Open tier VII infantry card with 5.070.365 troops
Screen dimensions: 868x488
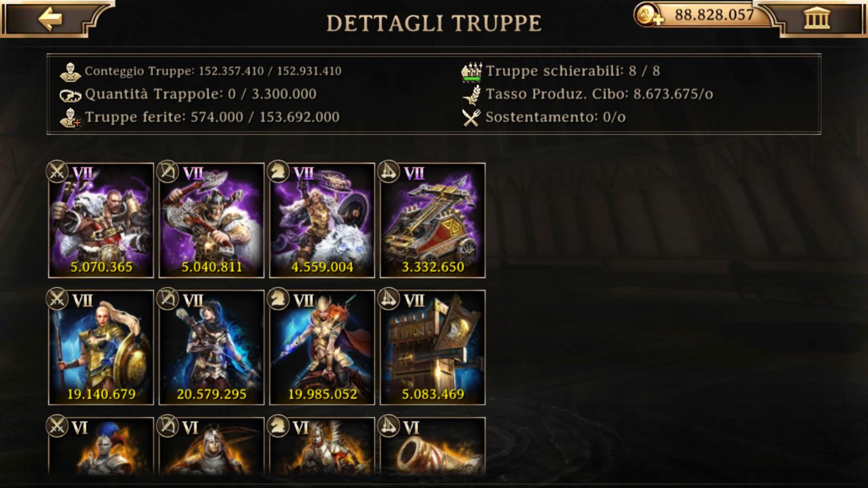pos(101,220)
